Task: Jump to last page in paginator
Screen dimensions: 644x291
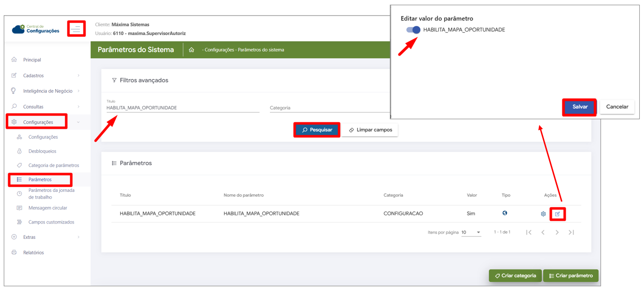Action: 571,233
